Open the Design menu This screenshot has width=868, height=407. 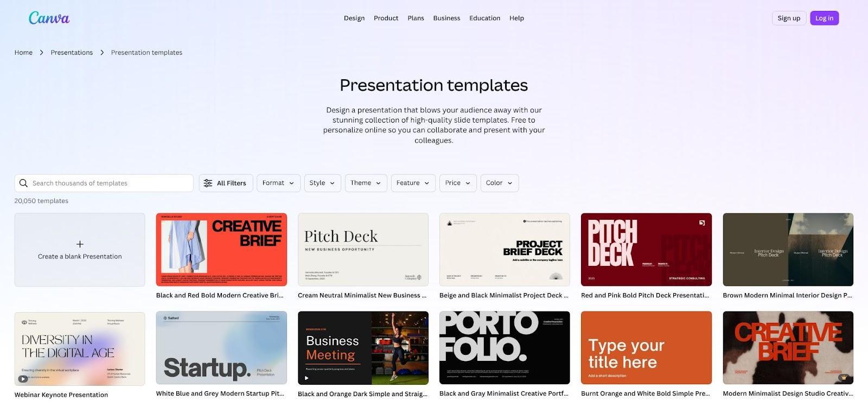354,18
